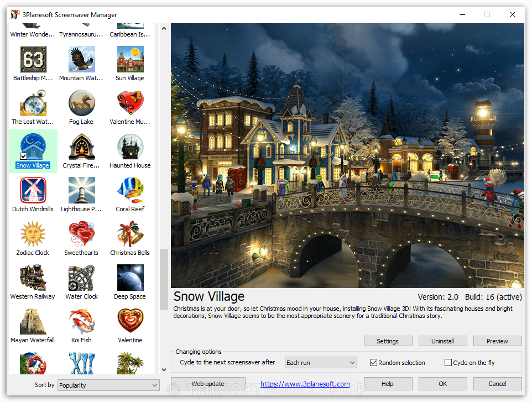
Task: Select the Battleship Missouri screensaver icon
Action: (x=33, y=59)
